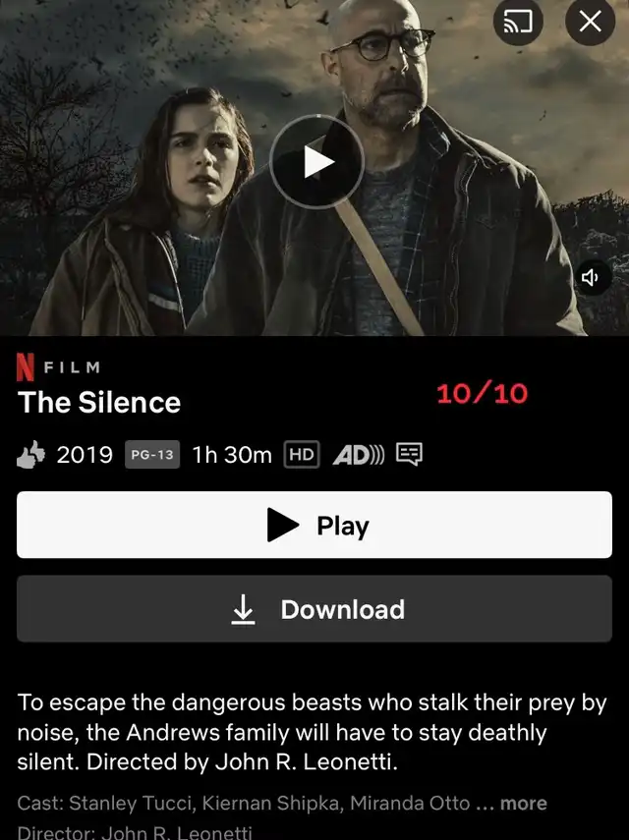Start the trailer with circular play button
Viewport: 629px width, 840px height.
(317, 161)
